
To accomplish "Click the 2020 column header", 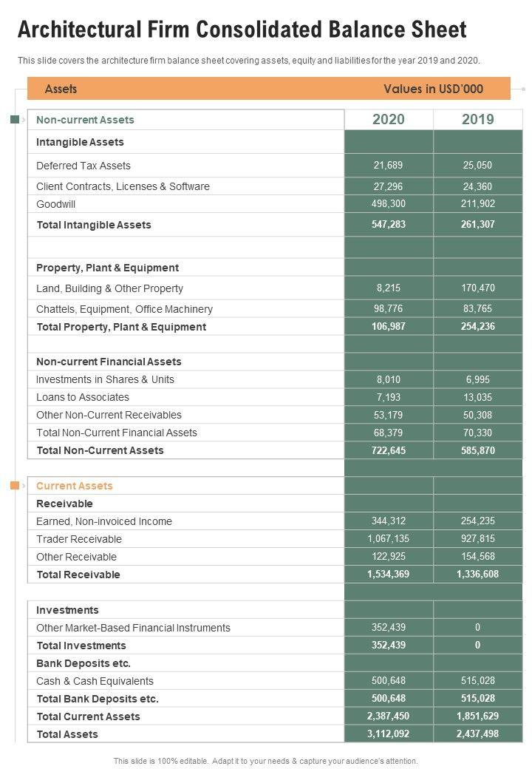I will click(389, 120).
